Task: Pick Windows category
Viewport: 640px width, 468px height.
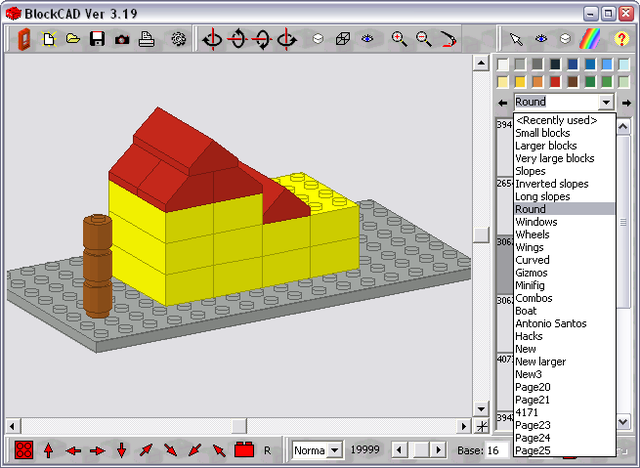Action: pos(536,222)
